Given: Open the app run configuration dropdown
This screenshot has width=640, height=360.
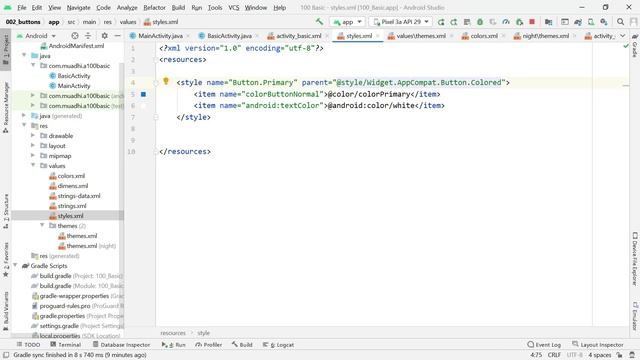Looking at the screenshot, I should tap(347, 22).
